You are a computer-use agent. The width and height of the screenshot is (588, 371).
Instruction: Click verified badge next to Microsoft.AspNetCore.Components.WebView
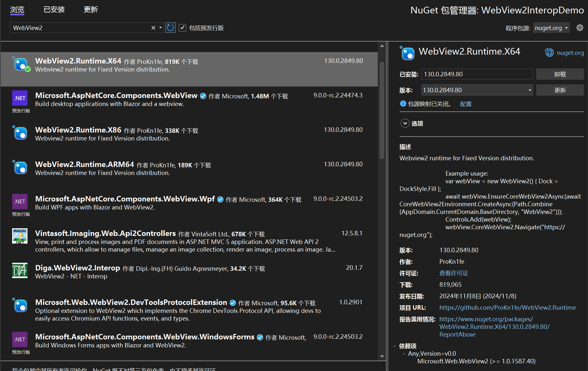203,96
